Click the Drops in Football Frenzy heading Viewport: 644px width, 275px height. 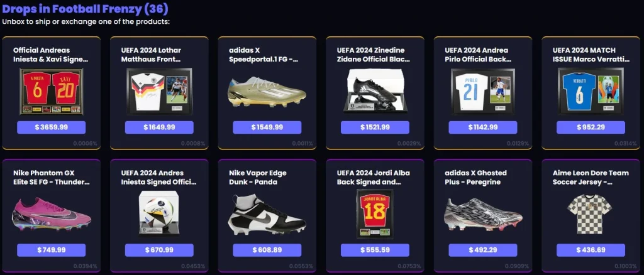[85, 9]
